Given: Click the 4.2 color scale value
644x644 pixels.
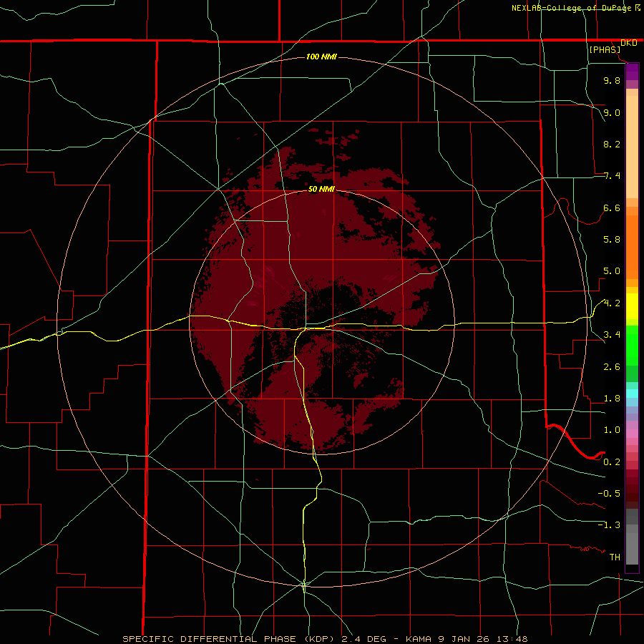Looking at the screenshot, I should point(612,303).
